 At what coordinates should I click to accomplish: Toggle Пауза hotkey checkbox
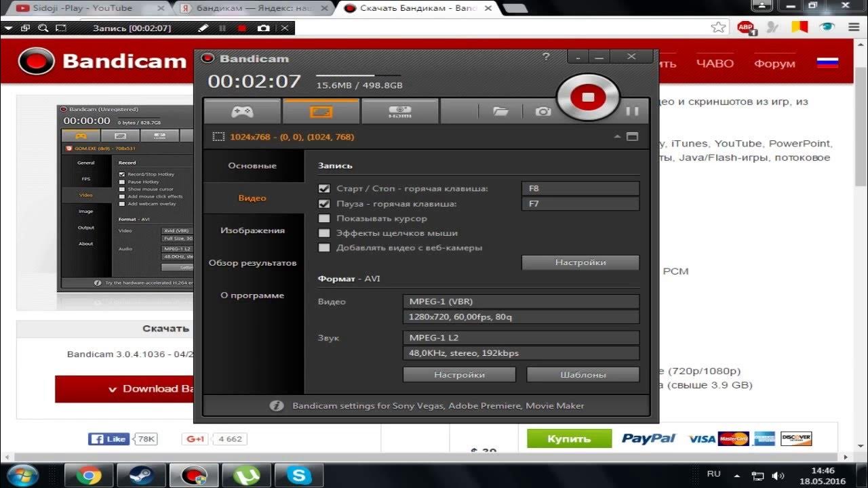pos(324,203)
